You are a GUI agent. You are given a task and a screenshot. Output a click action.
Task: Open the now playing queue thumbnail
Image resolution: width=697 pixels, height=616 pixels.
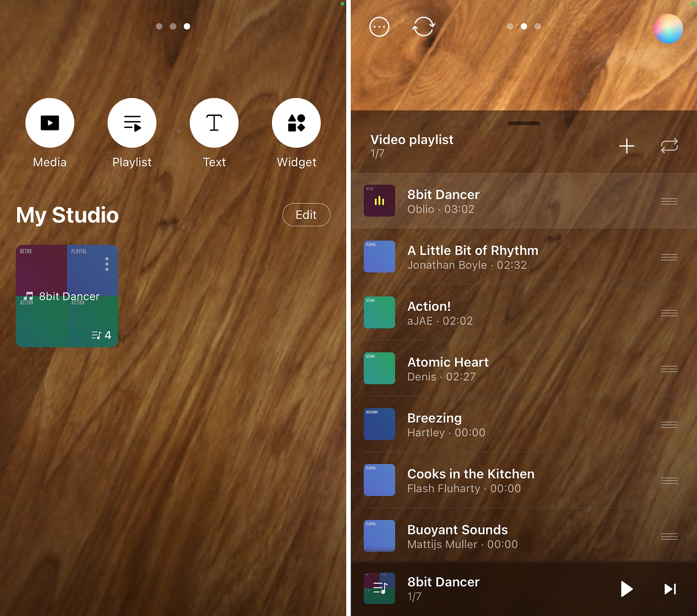tap(379, 588)
